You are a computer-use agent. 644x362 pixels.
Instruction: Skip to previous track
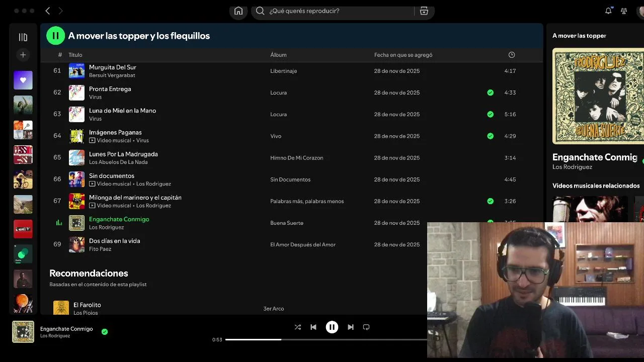(313, 327)
